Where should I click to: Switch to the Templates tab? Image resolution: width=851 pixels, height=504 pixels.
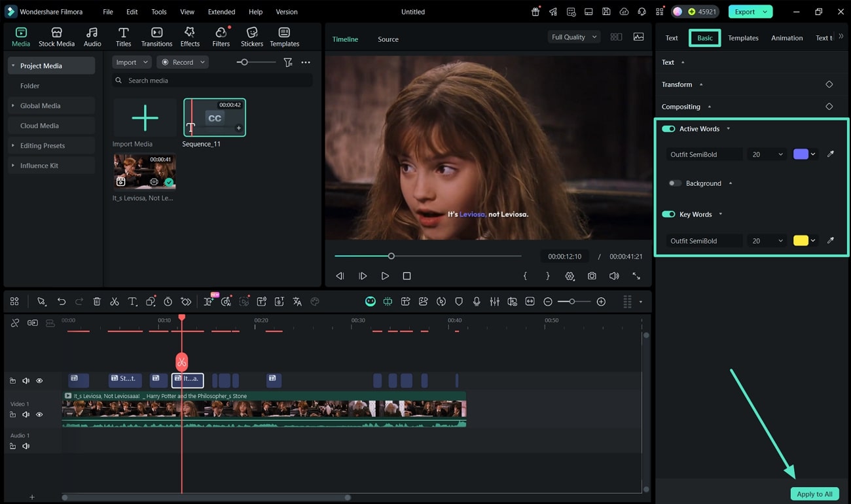click(x=743, y=37)
